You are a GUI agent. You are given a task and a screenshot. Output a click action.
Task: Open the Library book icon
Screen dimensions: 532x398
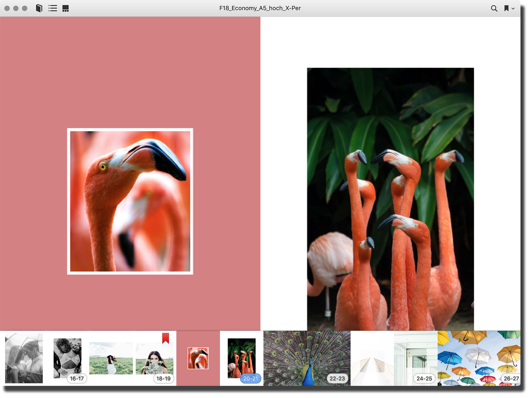tap(39, 8)
